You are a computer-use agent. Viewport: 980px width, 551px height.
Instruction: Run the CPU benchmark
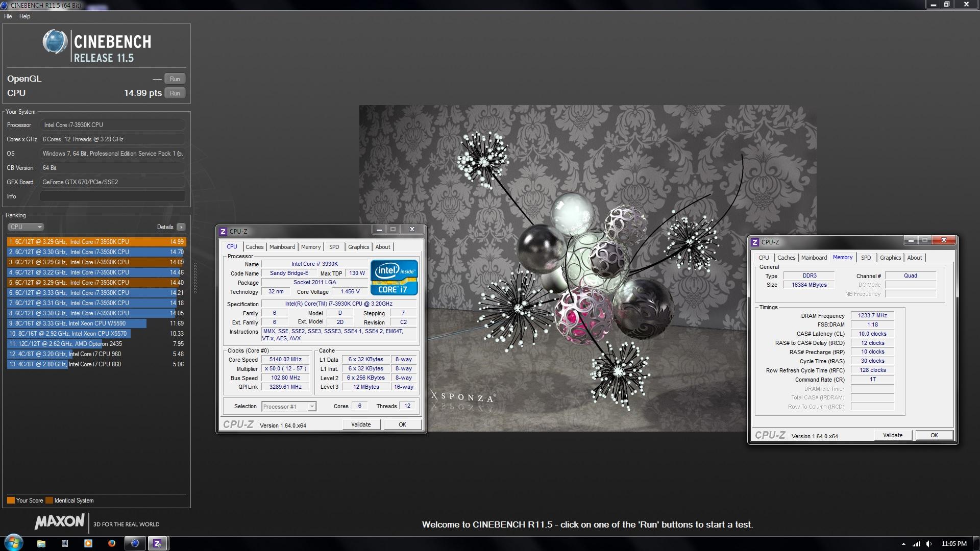pos(175,93)
